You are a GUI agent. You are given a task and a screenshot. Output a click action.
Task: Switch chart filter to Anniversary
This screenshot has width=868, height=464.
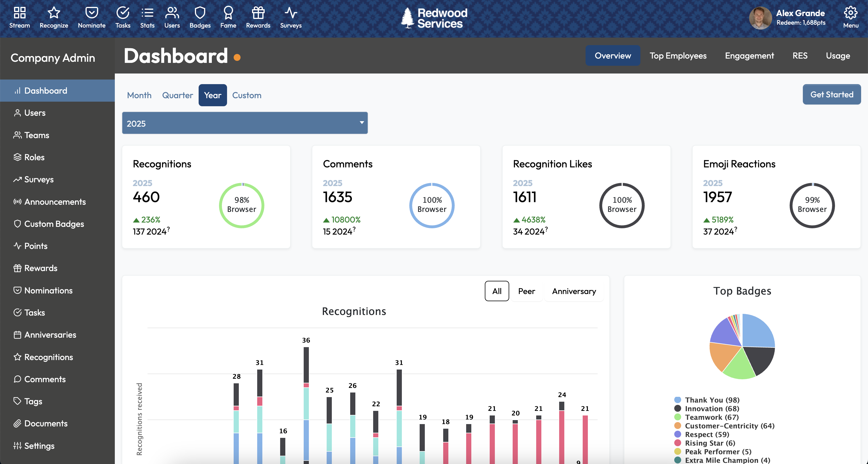[574, 291]
